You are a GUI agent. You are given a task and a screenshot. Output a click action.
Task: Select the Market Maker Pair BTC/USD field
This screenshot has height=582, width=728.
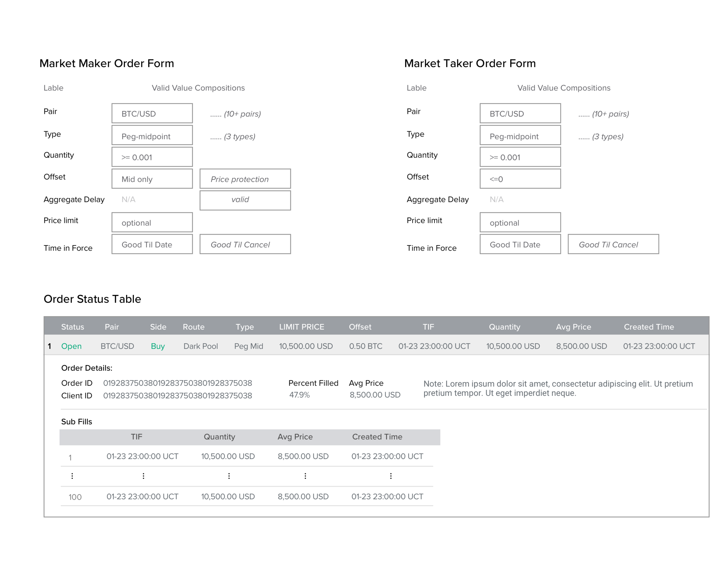152,114
